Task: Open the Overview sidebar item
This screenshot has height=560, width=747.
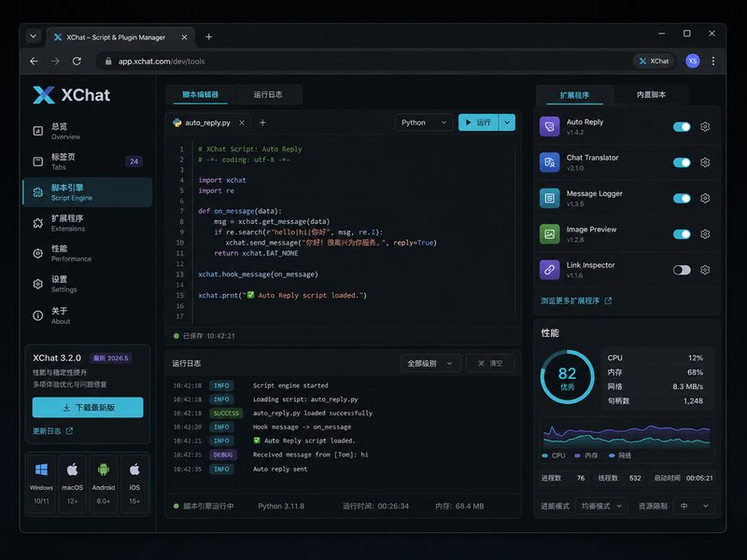Action: point(87,131)
